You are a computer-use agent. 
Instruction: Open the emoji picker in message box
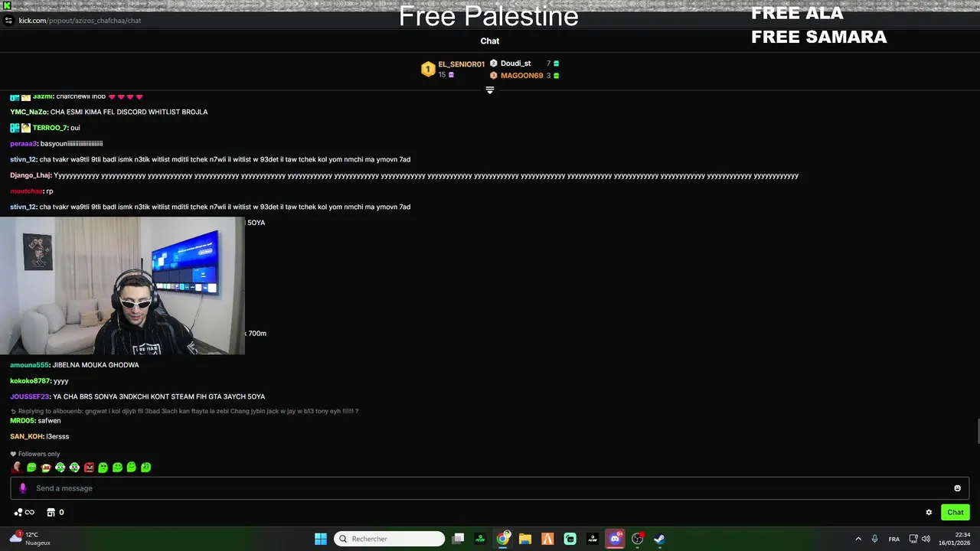pyautogui.click(x=957, y=488)
